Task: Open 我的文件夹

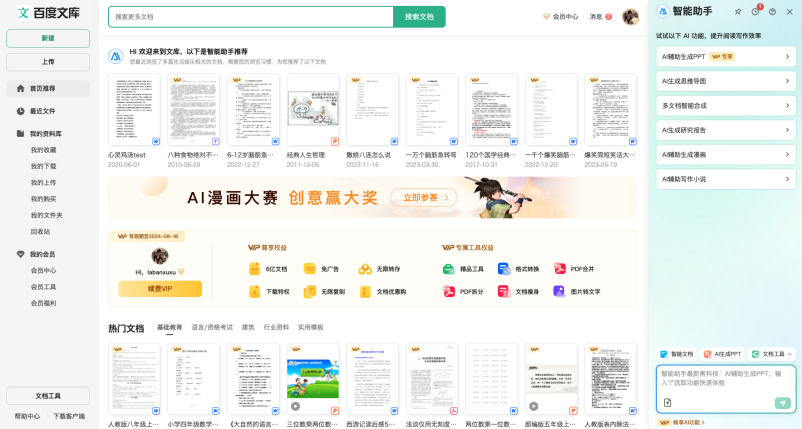Action: pyautogui.click(x=47, y=215)
